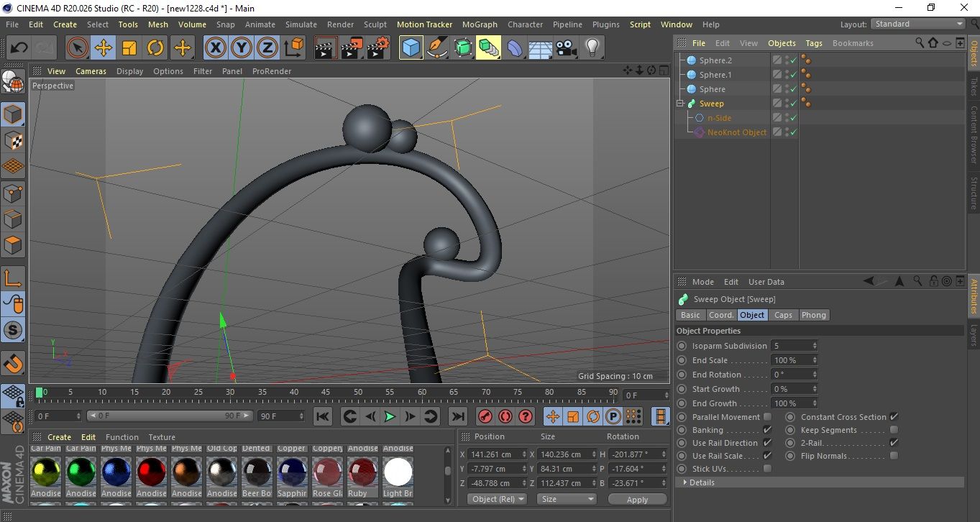This screenshot has width=980, height=522.
Task: Adjust Isoparm Subdivision stepper arrows
Action: click(815, 346)
